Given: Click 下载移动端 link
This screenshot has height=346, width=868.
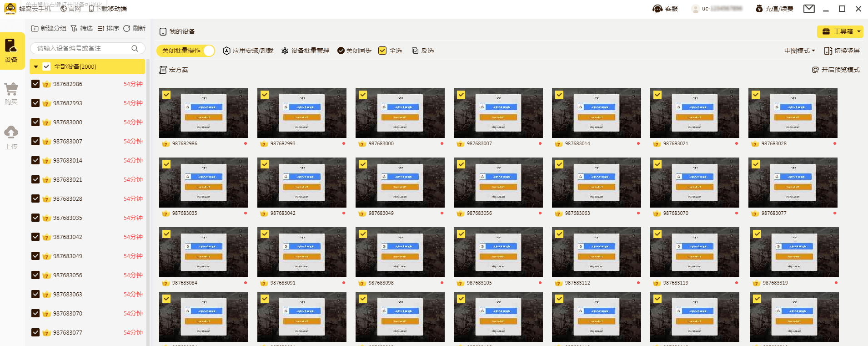Looking at the screenshot, I should pos(108,9).
